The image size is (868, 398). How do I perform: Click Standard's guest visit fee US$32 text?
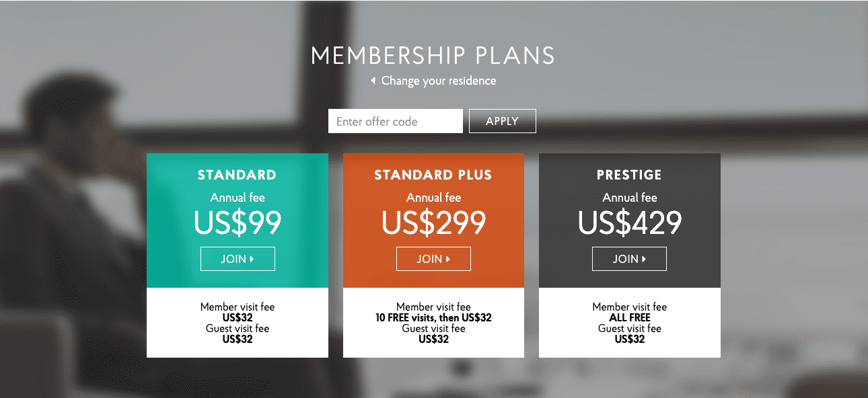[x=238, y=339]
